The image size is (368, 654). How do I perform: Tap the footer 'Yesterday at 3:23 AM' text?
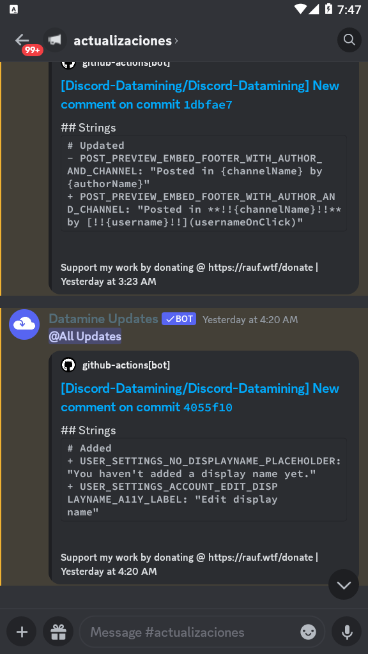pos(108,282)
